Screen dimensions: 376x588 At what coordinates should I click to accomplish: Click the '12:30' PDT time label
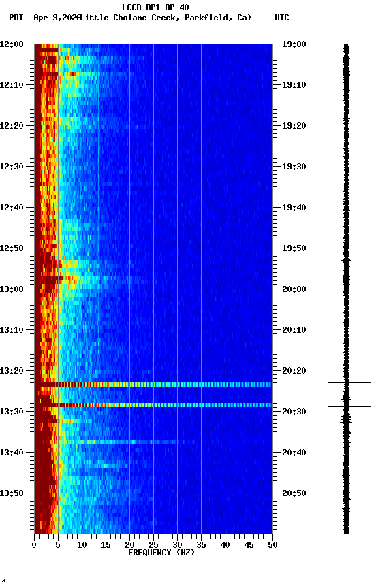click(12, 167)
